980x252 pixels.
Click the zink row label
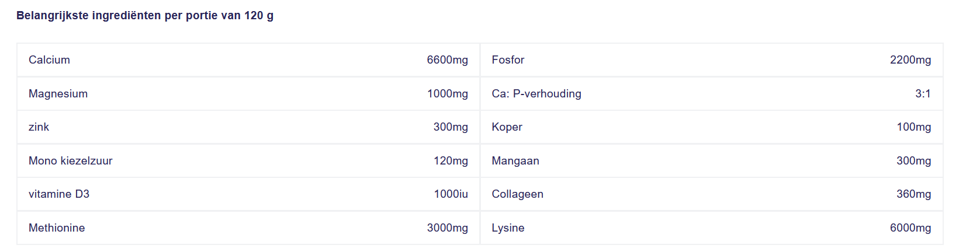pyautogui.click(x=39, y=127)
